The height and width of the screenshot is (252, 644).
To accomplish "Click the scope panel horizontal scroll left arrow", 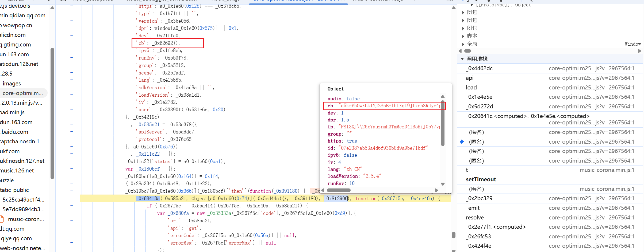I will click(460, 51).
